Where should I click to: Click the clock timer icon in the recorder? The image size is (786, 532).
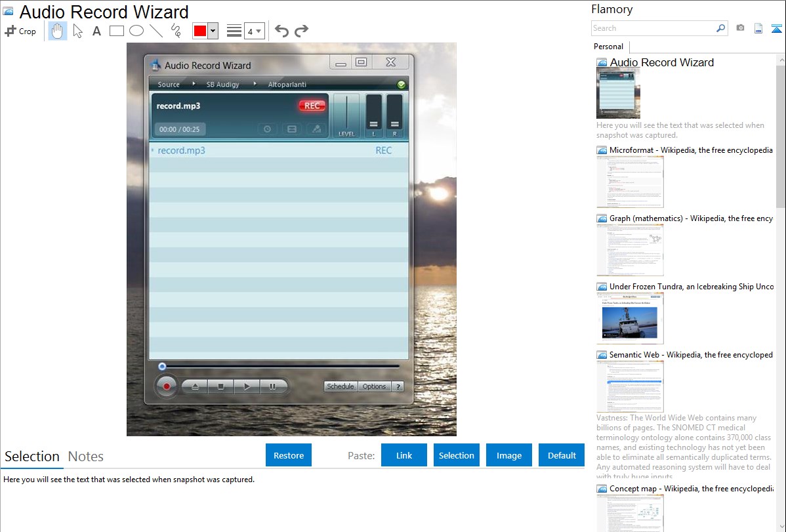point(267,129)
